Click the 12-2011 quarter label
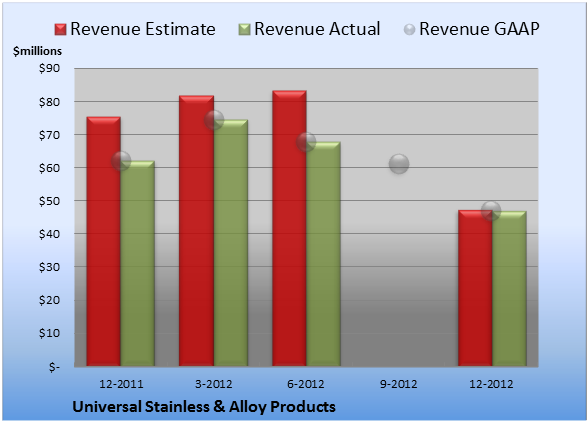This screenshot has height=422, width=588. [121, 384]
